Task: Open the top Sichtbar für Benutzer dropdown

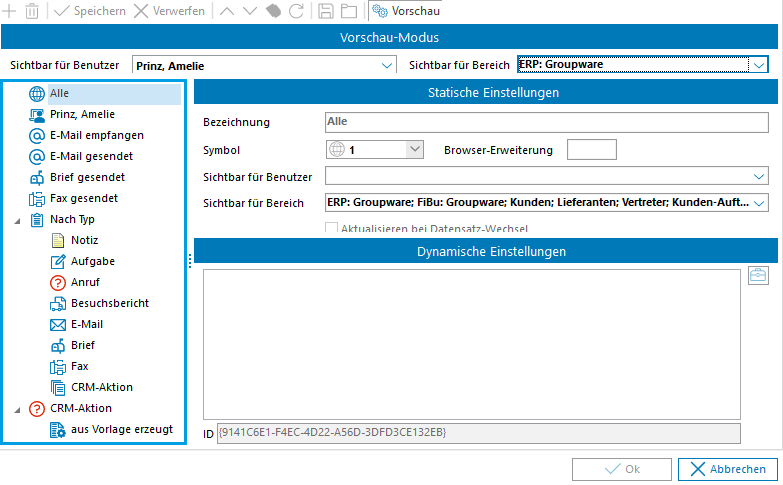Action: 388,66
